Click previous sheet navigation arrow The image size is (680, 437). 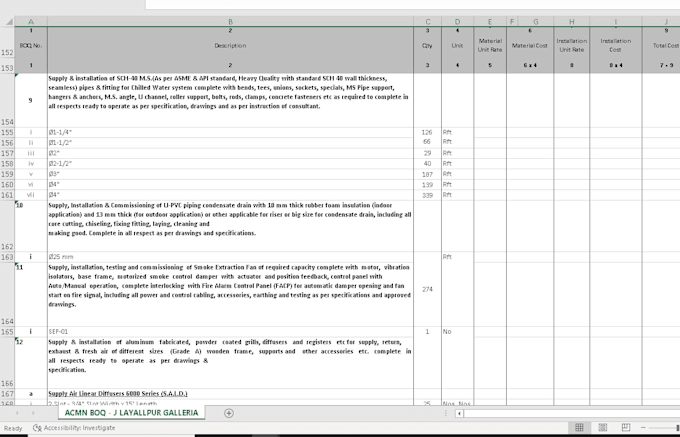click(x=17, y=413)
